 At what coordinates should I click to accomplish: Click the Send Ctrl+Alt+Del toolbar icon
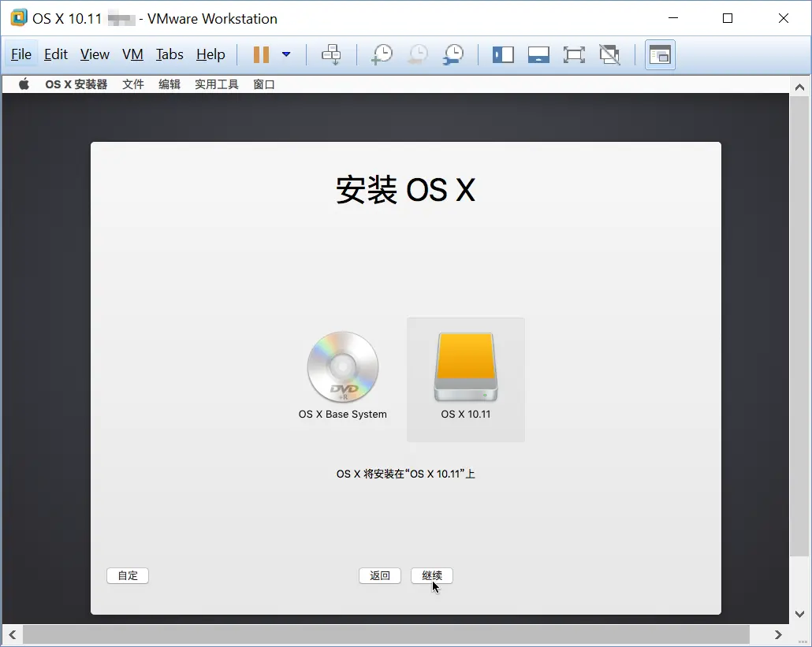point(331,54)
